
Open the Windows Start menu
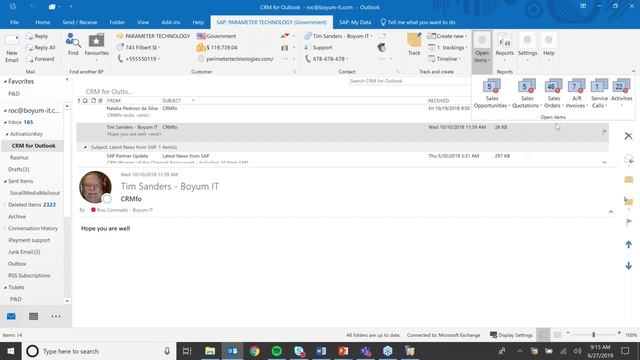[x=11, y=351]
